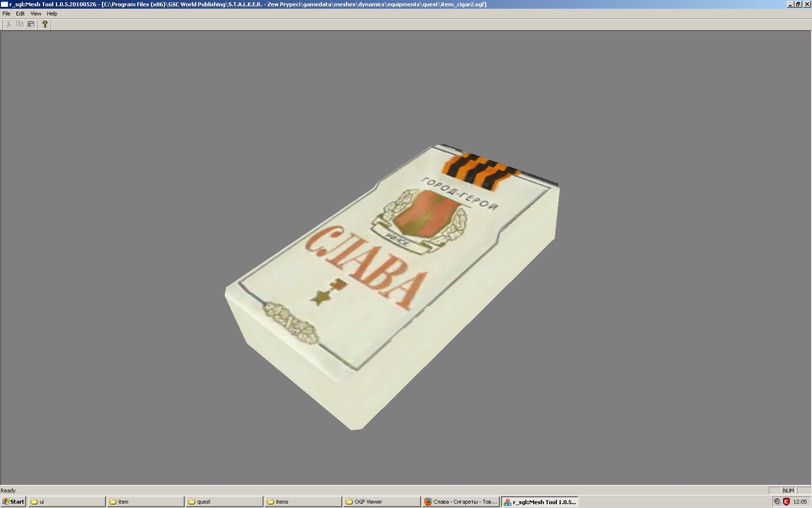This screenshot has height=508, width=812.
Task: Click the 'Ready' status bar text
Action: 8,491
